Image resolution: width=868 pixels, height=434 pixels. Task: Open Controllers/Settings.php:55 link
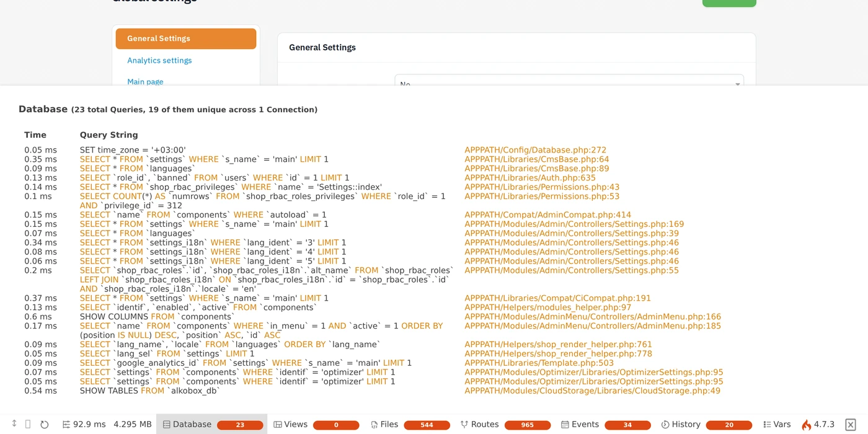572,271
